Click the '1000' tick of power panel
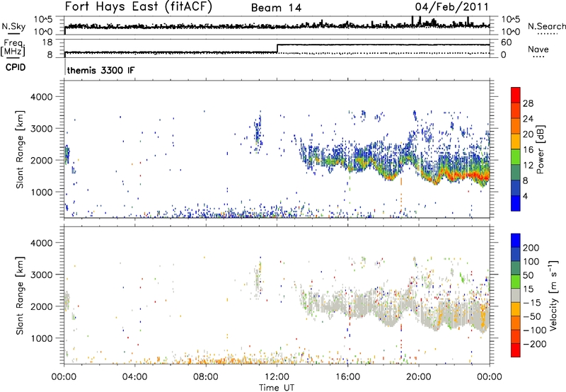Screen dimensions: 566x392 tap(42, 192)
